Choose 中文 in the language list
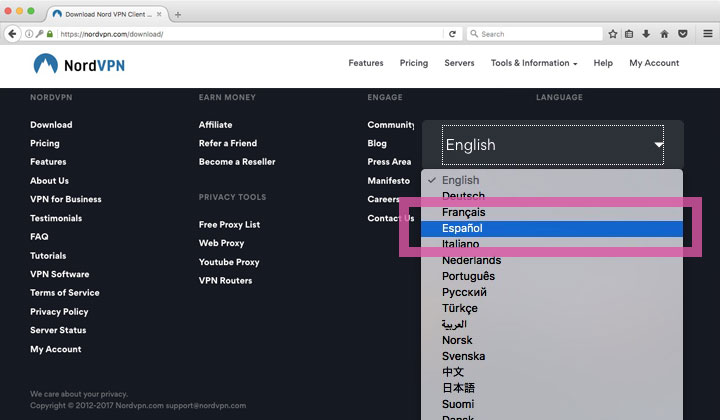This screenshot has width=720, height=420. 552,372
